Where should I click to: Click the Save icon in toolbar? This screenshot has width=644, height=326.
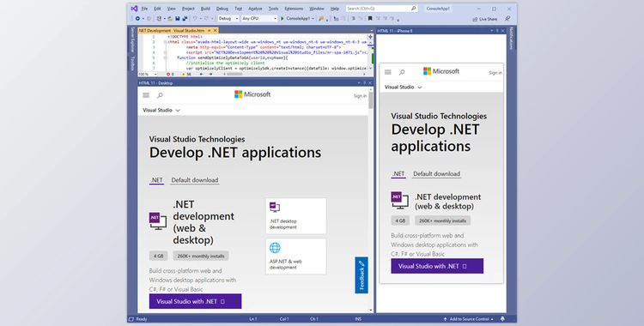[x=178, y=19]
